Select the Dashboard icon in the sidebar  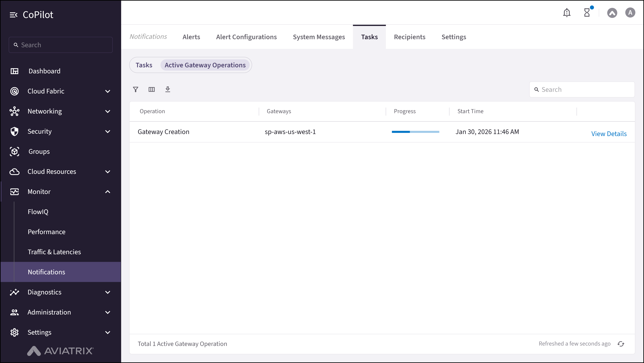14,71
